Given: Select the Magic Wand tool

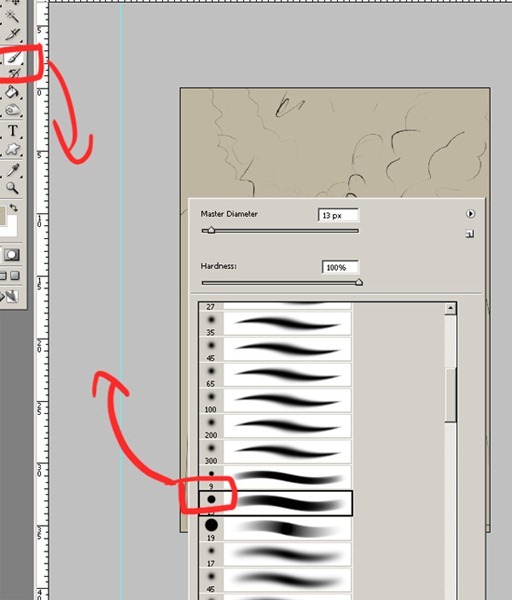Looking at the screenshot, I should 12,16.
